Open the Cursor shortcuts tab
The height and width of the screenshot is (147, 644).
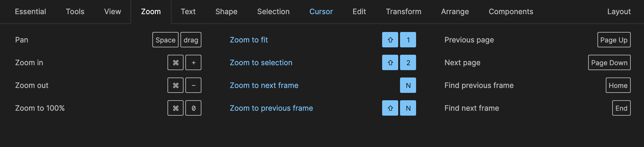tap(321, 12)
